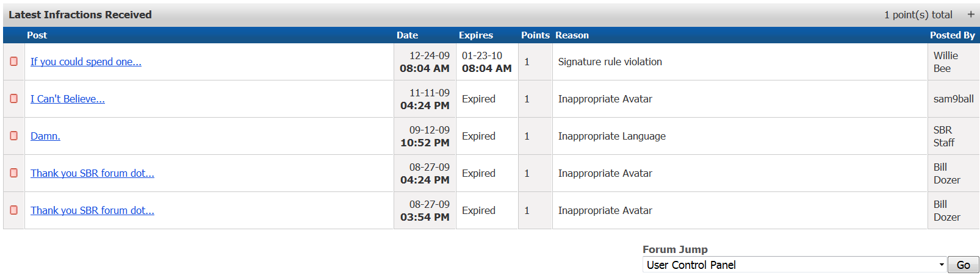Screen dimensions: 980x278
Task: Click red card icon in 03:54 PM 08-27-09 row
Action: point(14,210)
